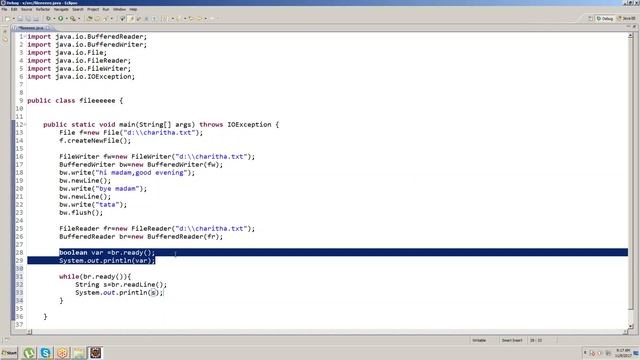Image resolution: width=640 pixels, height=360 pixels.
Task: Open the Source menu
Action: (x=26, y=9)
